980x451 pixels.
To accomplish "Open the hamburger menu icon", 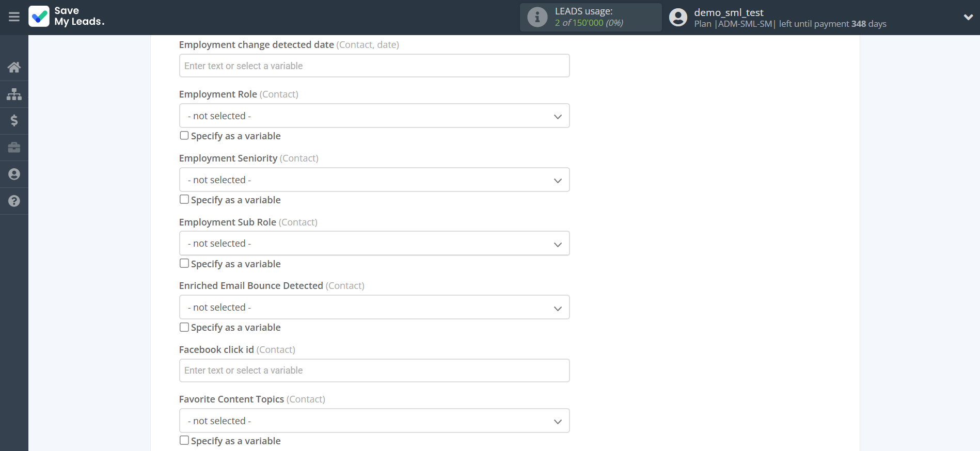I will click(14, 17).
